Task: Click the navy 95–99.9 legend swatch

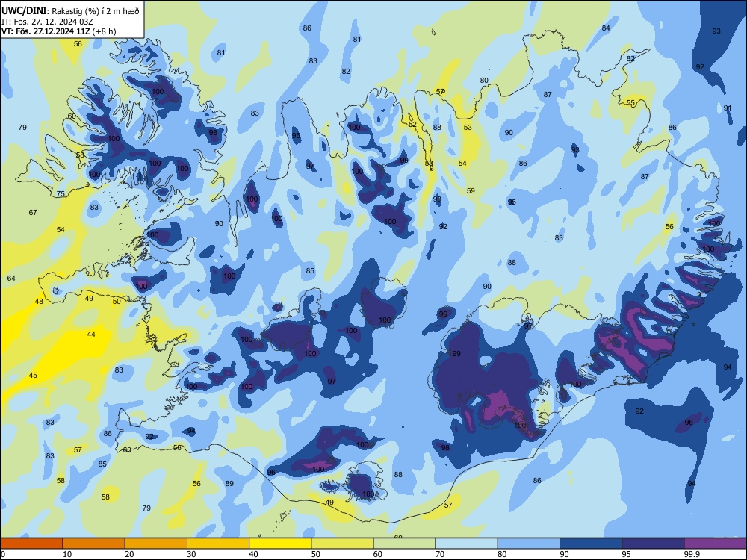Action: [x=653, y=544]
